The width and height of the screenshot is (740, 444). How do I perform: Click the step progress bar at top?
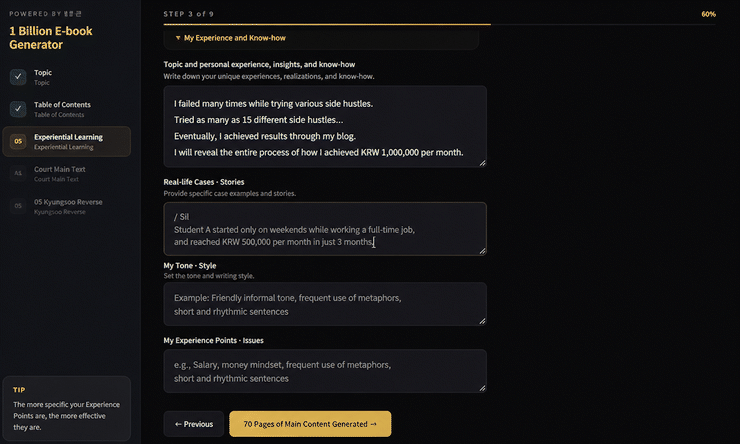point(439,24)
